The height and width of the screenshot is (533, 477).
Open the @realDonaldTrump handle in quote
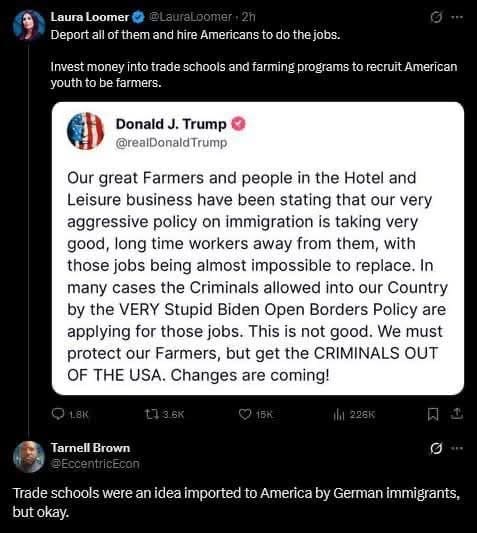[x=171, y=142]
